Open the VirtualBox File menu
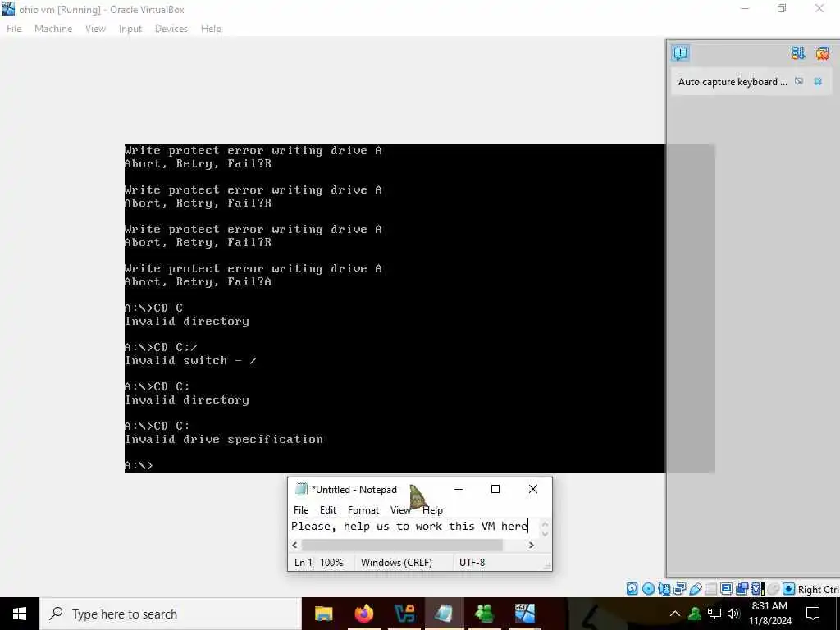Screen dimensions: 840x630 pyautogui.click(x=14, y=29)
